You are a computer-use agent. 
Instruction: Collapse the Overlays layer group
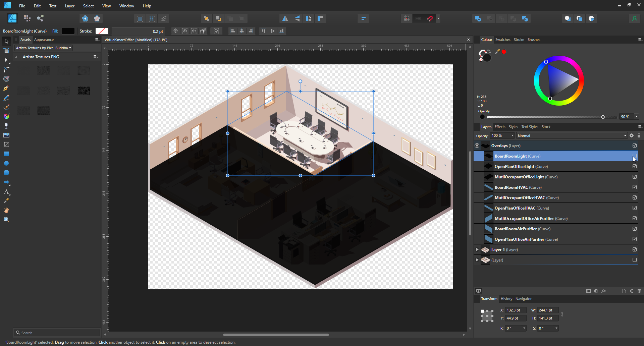click(477, 146)
